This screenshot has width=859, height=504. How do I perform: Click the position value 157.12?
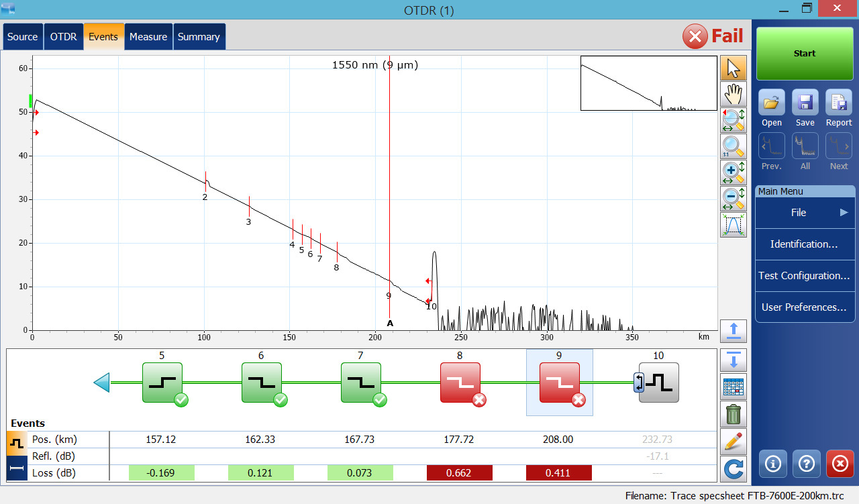pos(162,440)
